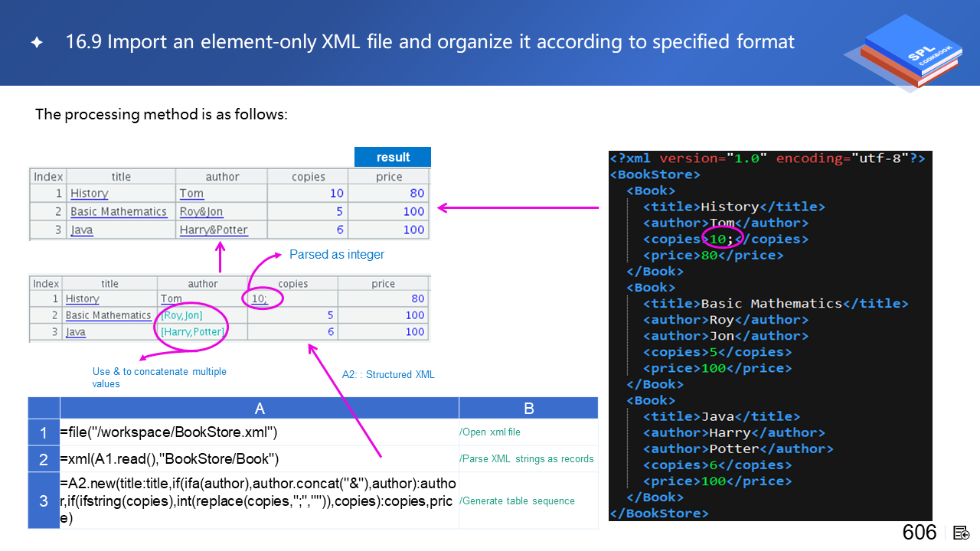Select the "History" link in result table
980x551 pixels.
[x=89, y=194]
